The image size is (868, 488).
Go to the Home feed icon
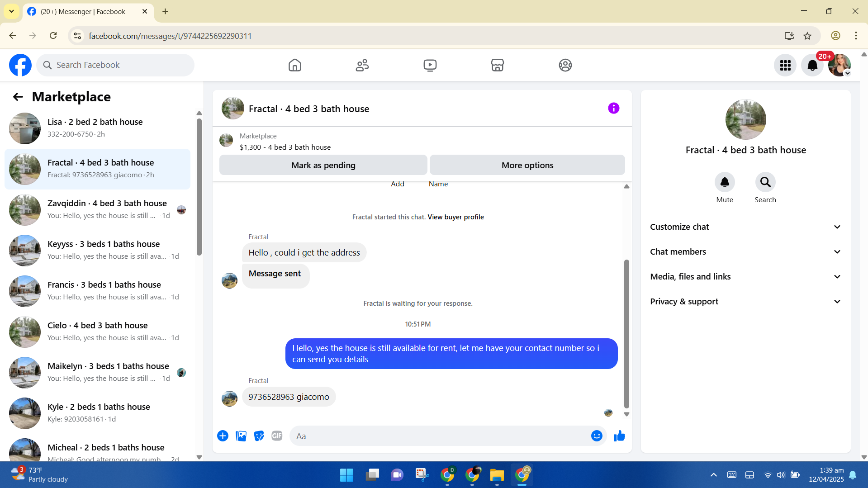pos(294,65)
